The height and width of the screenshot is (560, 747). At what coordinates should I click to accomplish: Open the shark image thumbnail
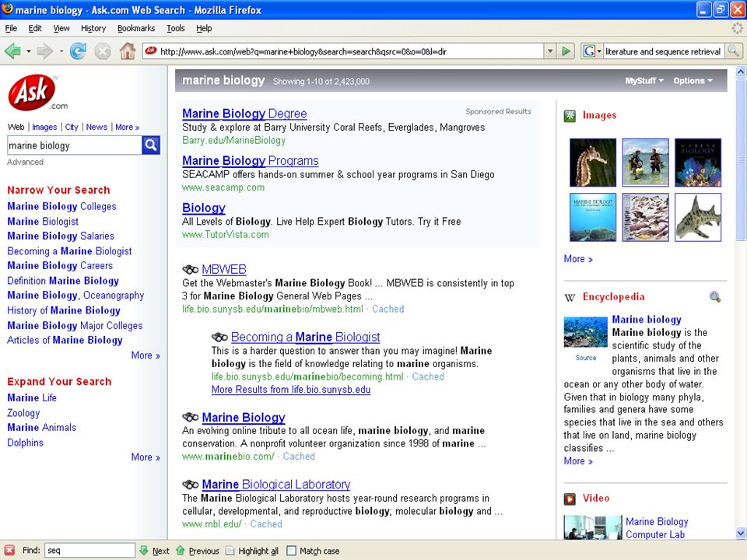[697, 217]
